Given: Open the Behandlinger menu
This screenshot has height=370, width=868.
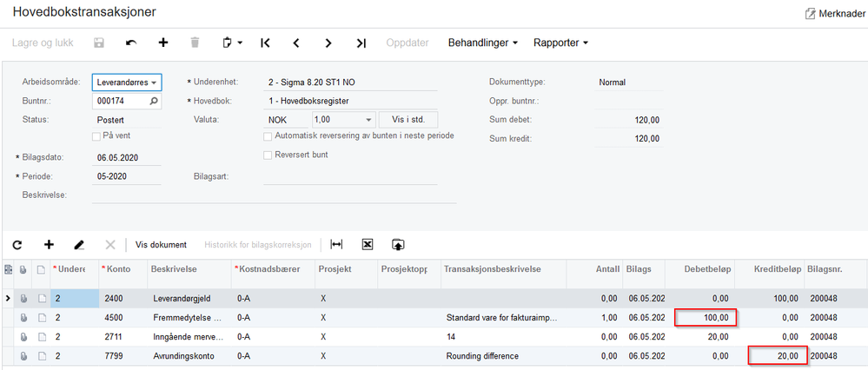Looking at the screenshot, I should click(x=482, y=43).
